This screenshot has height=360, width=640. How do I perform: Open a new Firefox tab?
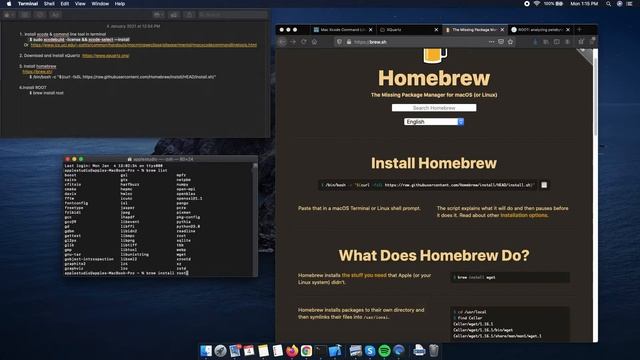[579, 30]
